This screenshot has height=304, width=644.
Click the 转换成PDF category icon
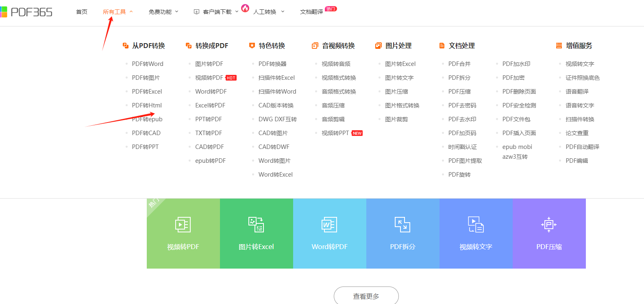point(189,46)
